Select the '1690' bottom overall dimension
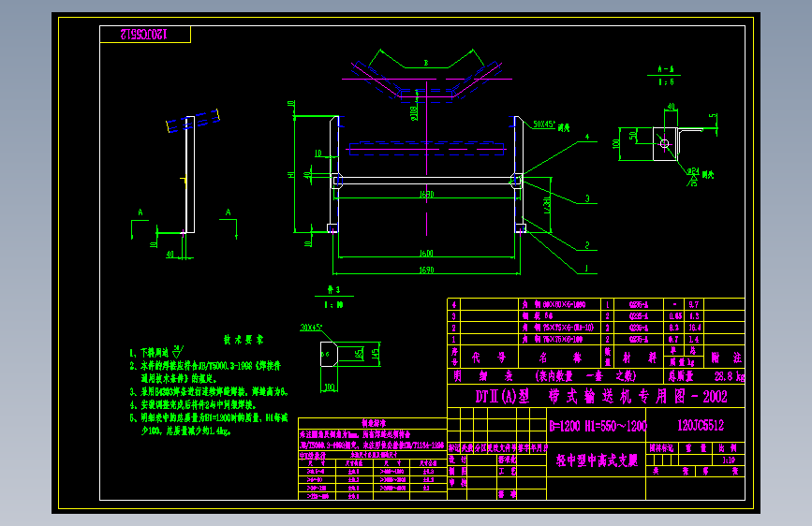This screenshot has width=812, height=526. pyautogui.click(x=426, y=270)
